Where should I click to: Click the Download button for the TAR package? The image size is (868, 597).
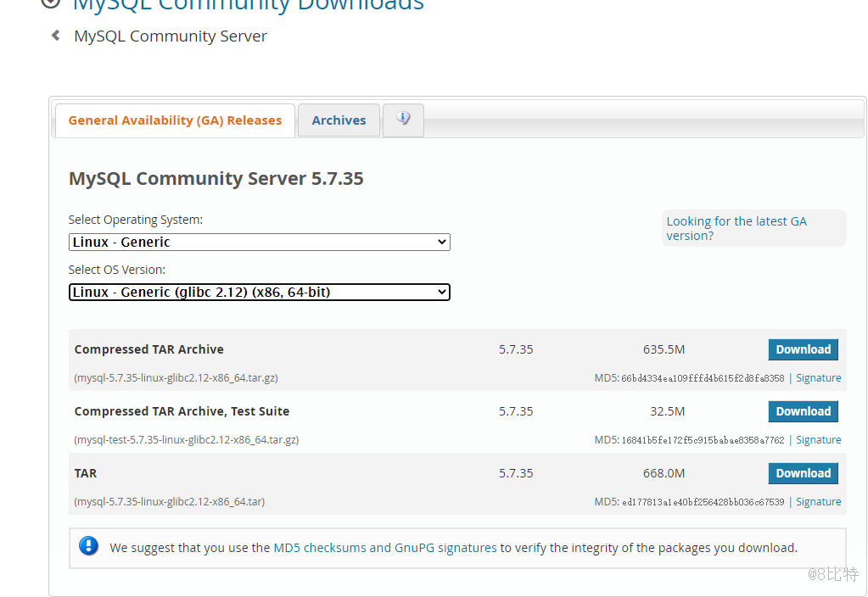[803, 472]
